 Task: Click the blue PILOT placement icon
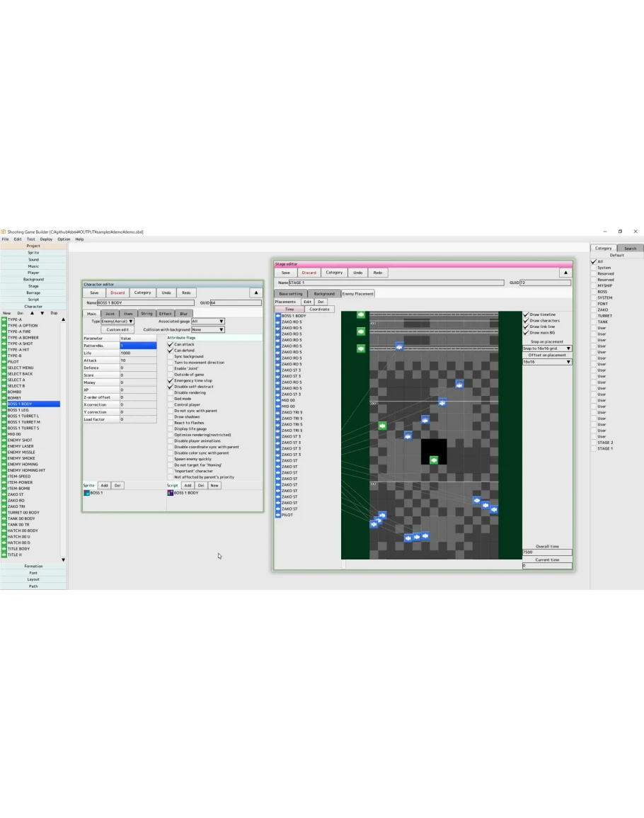click(277, 515)
